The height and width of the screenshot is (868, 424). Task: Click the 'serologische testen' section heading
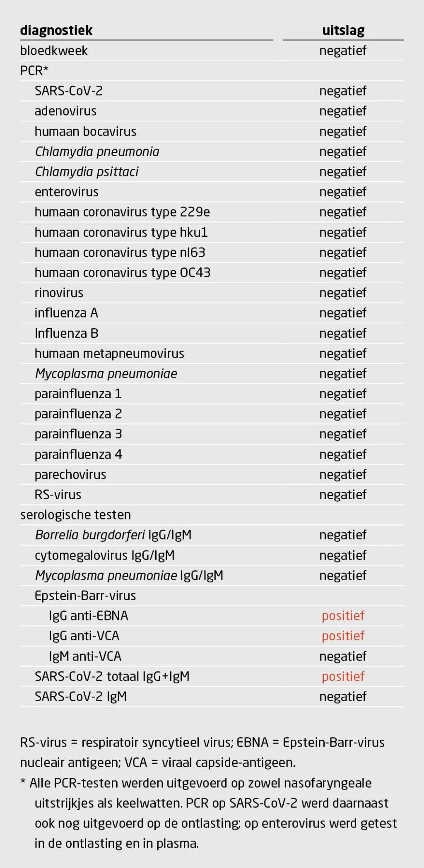click(75, 515)
